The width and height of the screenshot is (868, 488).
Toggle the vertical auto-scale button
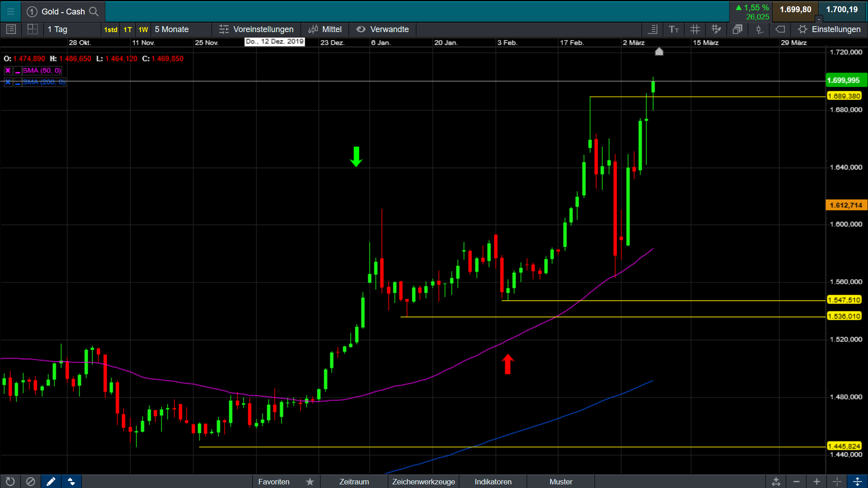857,482
